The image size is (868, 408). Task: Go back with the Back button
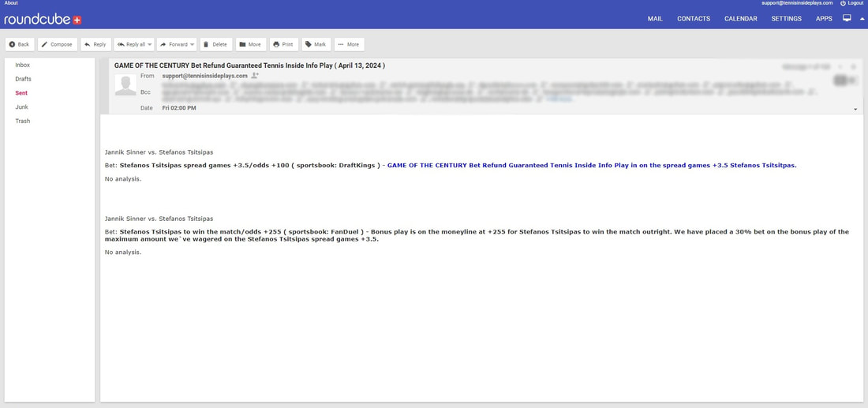pyautogui.click(x=20, y=44)
